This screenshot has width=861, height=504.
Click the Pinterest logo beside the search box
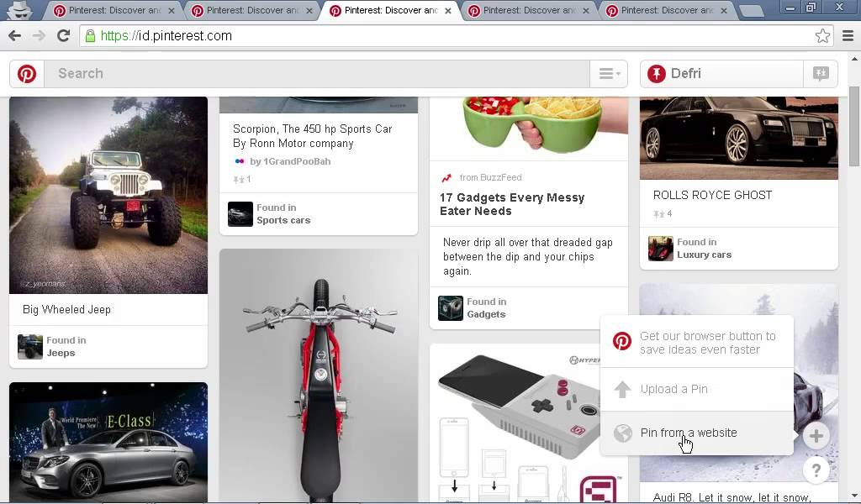(x=26, y=73)
